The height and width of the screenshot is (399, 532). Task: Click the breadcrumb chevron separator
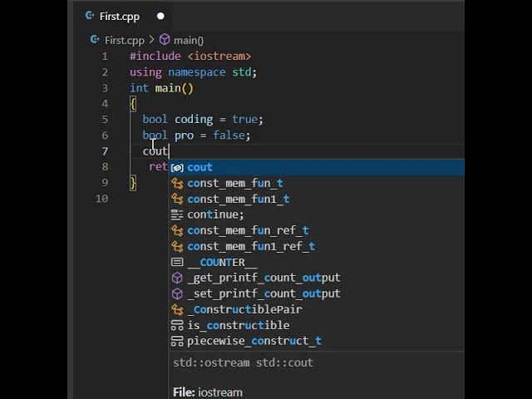(151, 40)
